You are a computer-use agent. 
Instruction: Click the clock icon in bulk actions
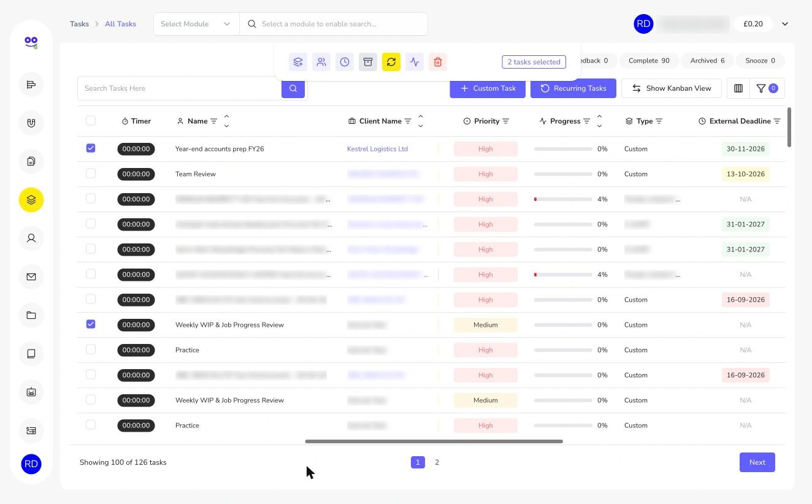(x=345, y=62)
